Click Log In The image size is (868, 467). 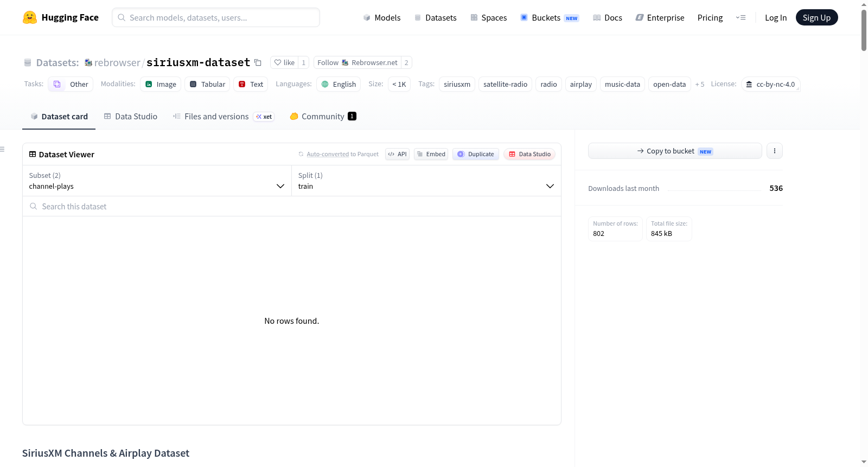(x=776, y=17)
